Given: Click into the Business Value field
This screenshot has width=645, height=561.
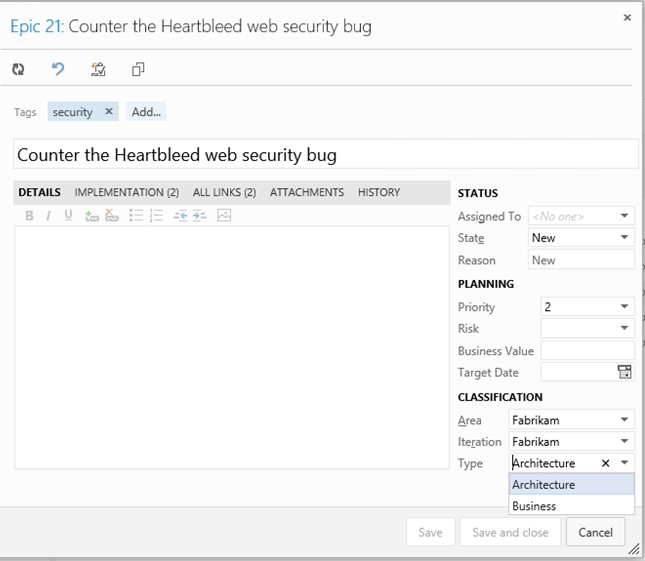Looking at the screenshot, I should pos(587,351).
